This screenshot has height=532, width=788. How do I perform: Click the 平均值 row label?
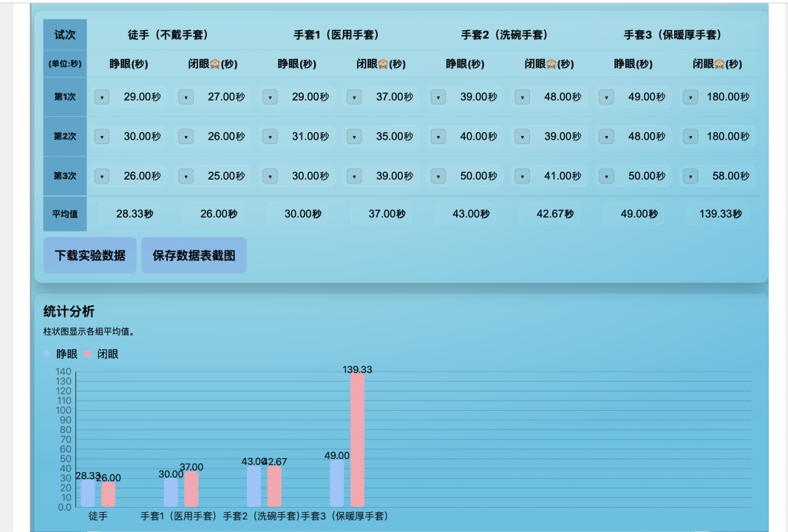point(65,214)
